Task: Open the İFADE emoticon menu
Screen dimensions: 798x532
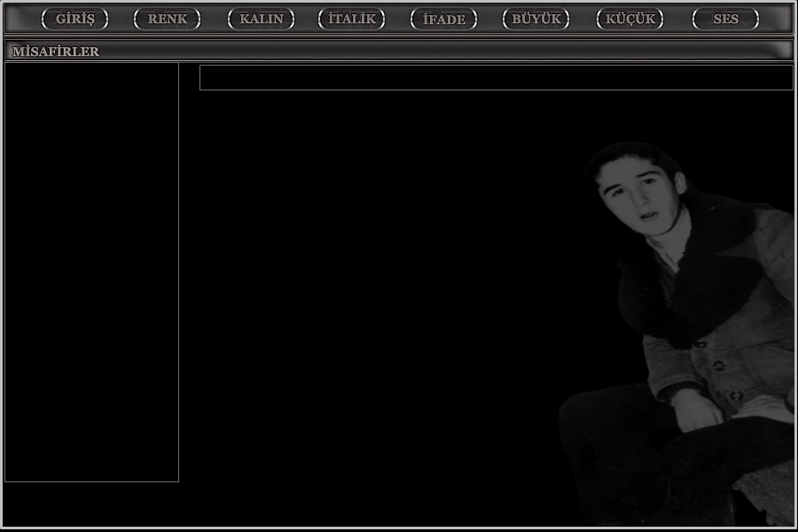Action: point(444,20)
